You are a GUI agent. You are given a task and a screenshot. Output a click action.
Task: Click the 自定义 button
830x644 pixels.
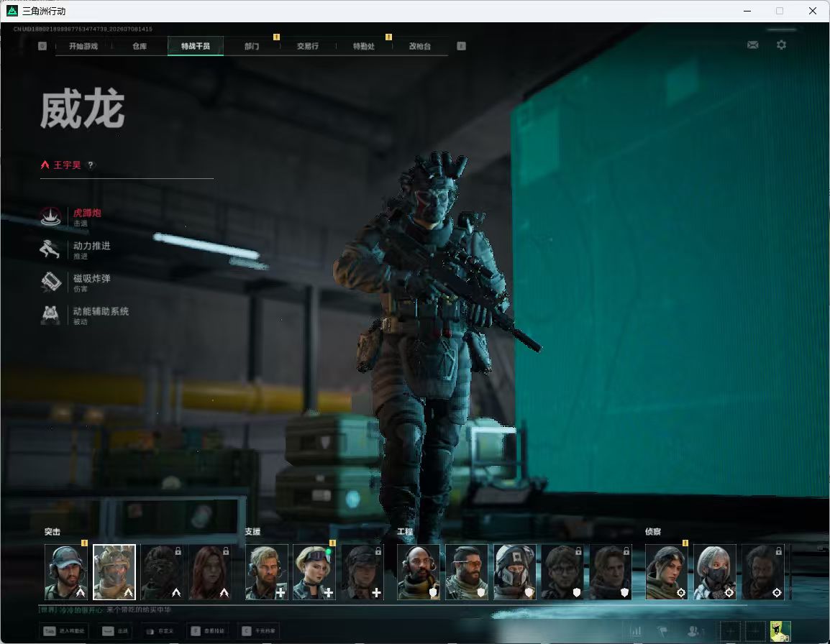pos(160,631)
